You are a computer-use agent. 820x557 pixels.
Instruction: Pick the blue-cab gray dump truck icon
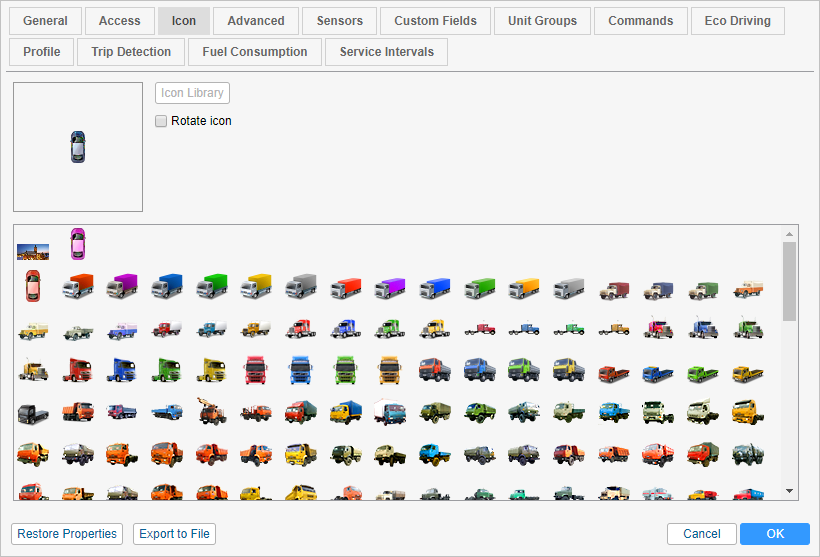tap(480, 370)
